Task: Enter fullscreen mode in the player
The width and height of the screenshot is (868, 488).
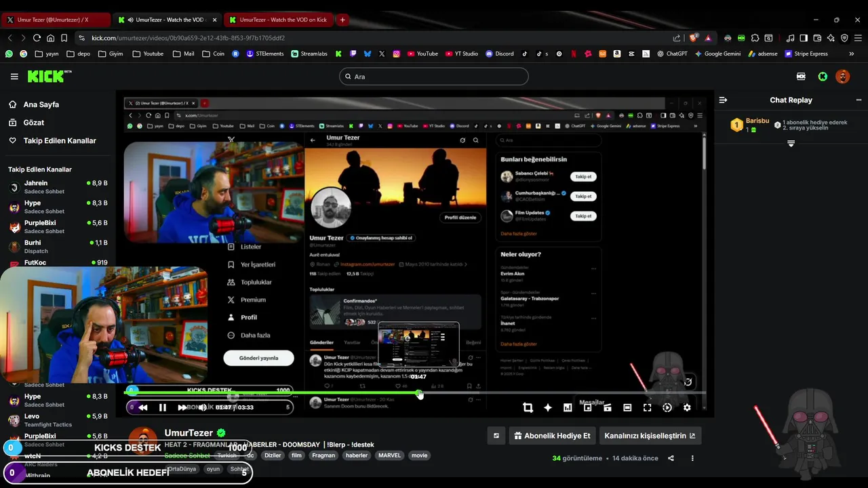Action: pyautogui.click(x=647, y=407)
